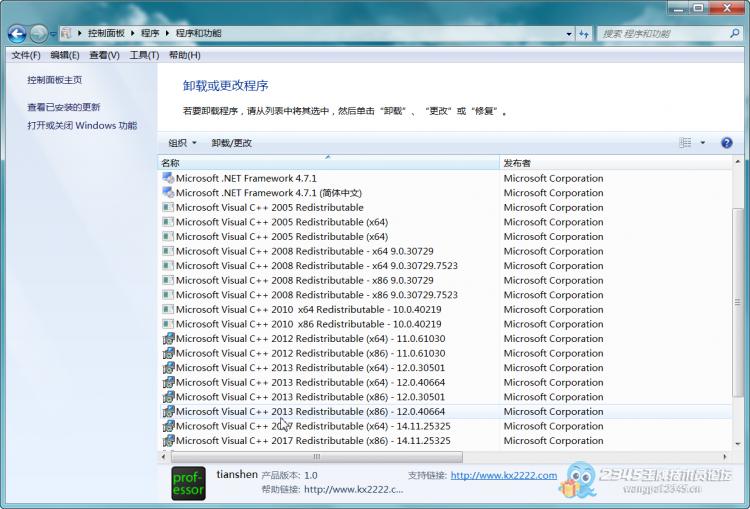This screenshot has width=750, height=509.
Task: Sort by the 名称 column header
Action: pos(328,163)
